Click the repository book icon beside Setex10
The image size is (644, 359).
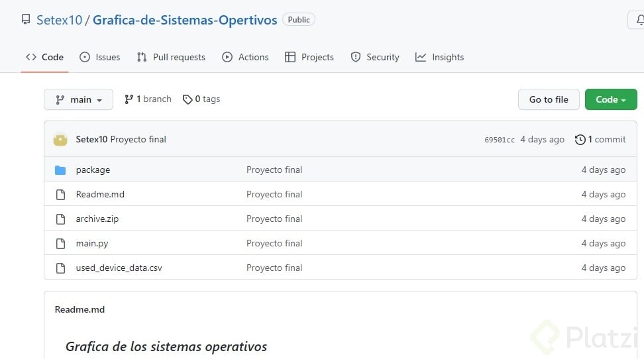click(26, 19)
